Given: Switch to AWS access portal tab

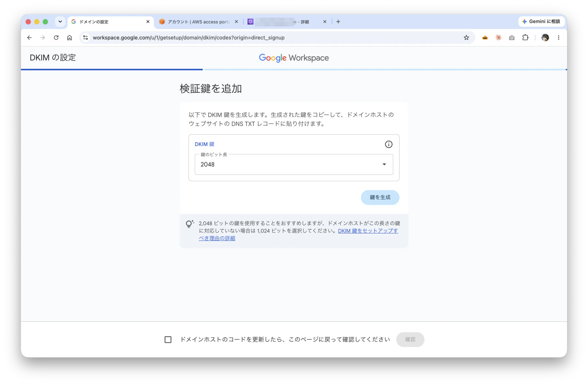Looking at the screenshot, I should (198, 22).
